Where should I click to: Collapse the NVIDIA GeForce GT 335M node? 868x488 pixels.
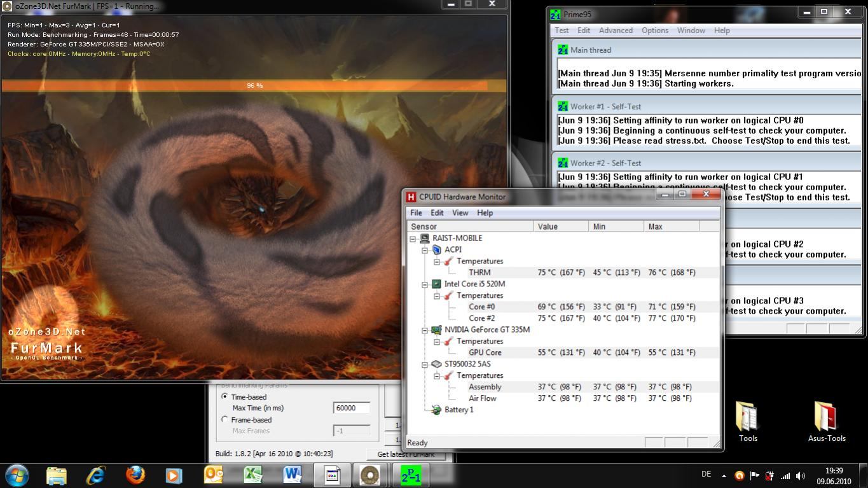425,330
